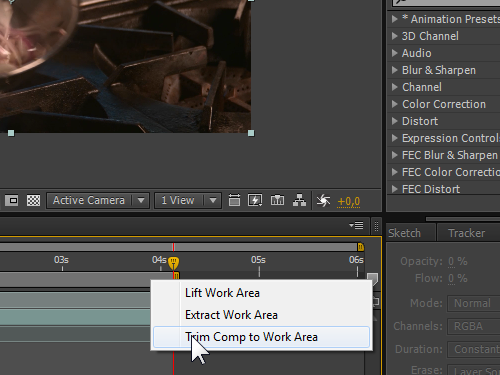500x375 pixels.
Task: Click the comp marker bin icon
Action: 372,279
